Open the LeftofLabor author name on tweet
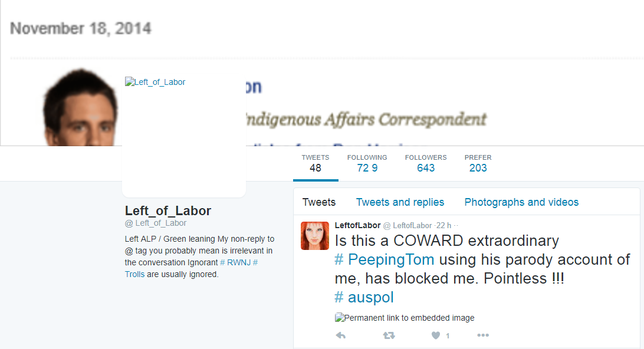The image size is (644, 349). (x=358, y=225)
